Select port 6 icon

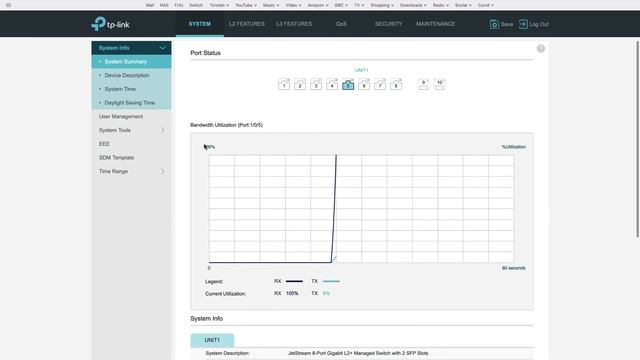click(364, 84)
